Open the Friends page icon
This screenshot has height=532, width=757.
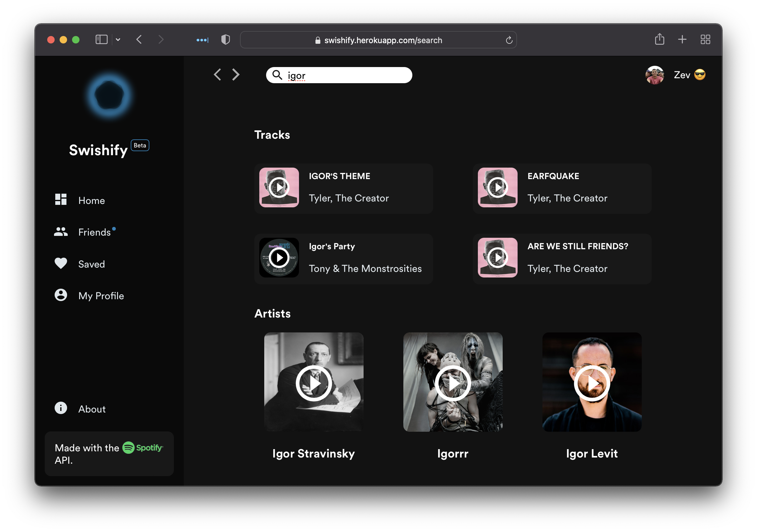(x=60, y=231)
